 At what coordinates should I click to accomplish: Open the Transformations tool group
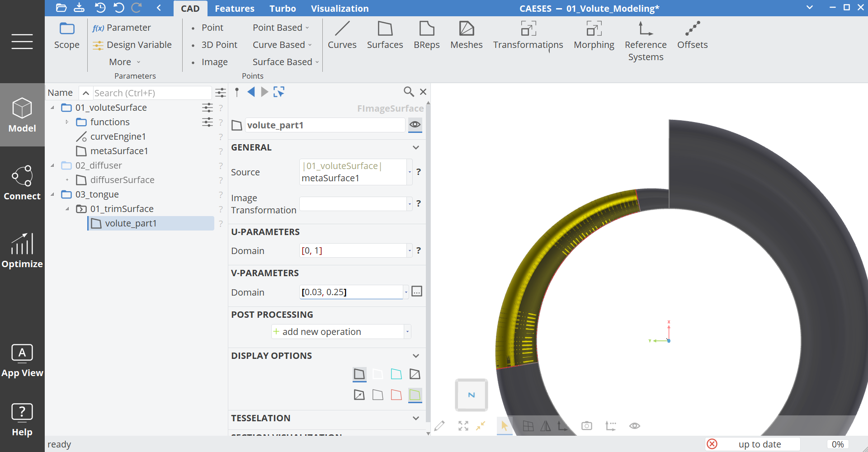(528, 35)
